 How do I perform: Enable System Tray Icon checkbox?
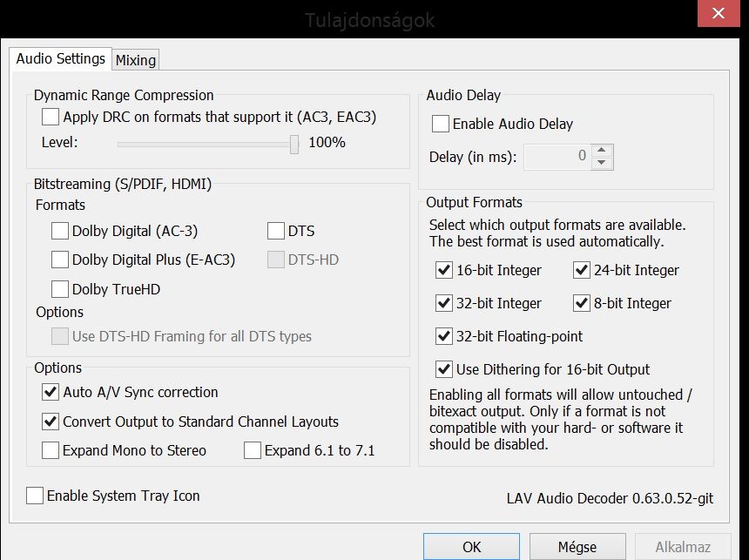click(x=35, y=496)
